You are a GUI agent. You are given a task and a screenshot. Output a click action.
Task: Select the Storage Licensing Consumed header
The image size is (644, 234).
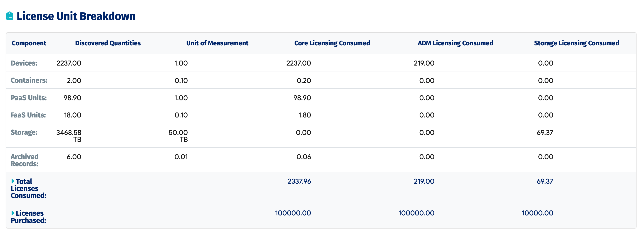click(576, 43)
